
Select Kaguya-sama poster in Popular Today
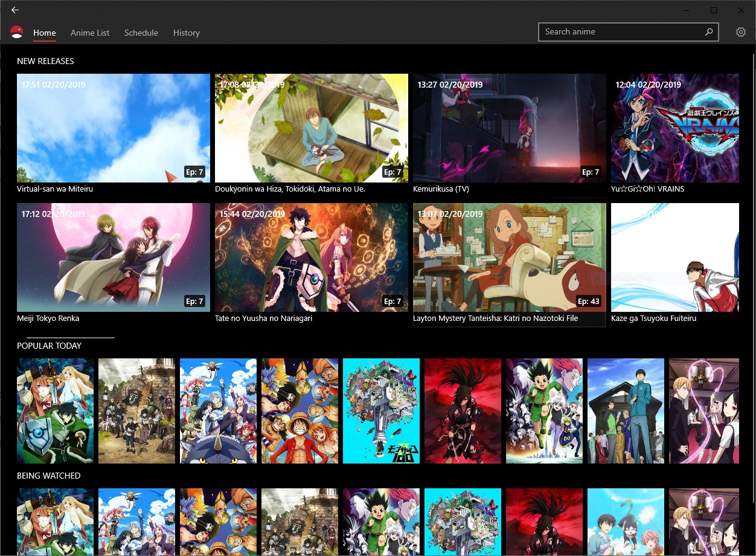click(704, 411)
